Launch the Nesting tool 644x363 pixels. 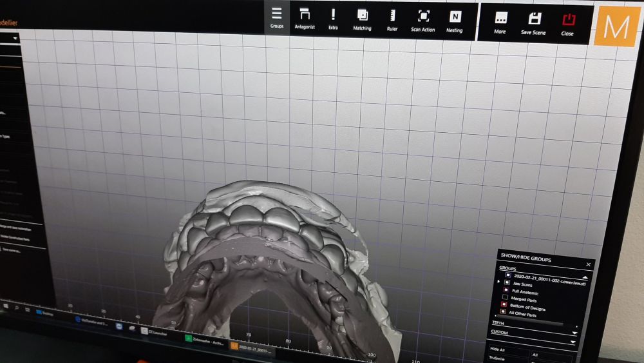pos(454,22)
